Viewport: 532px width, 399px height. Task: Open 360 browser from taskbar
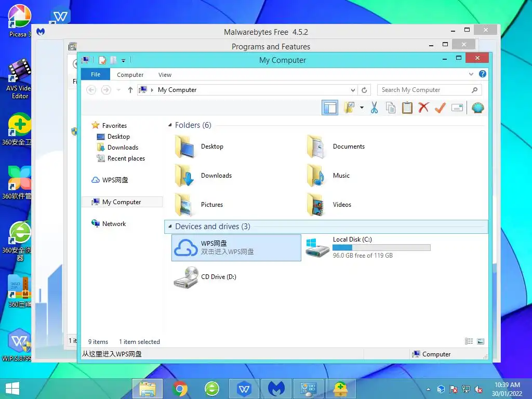click(x=212, y=389)
